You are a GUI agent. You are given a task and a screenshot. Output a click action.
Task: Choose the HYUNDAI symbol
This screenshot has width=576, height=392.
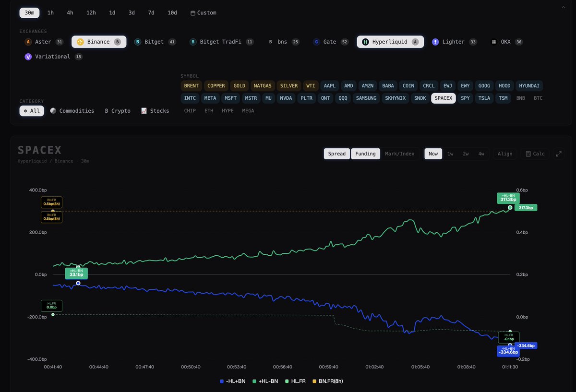529,86
